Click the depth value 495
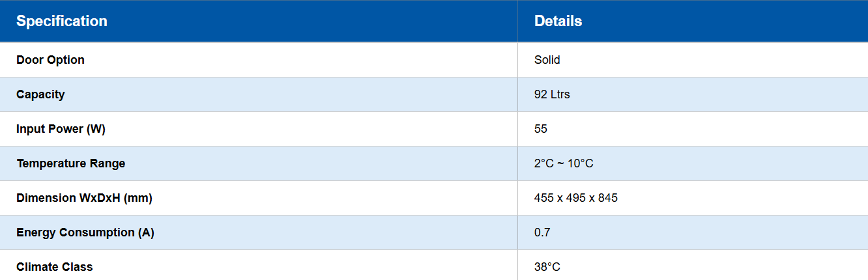Image resolution: width=868 pixels, height=280 pixels. [x=576, y=198]
